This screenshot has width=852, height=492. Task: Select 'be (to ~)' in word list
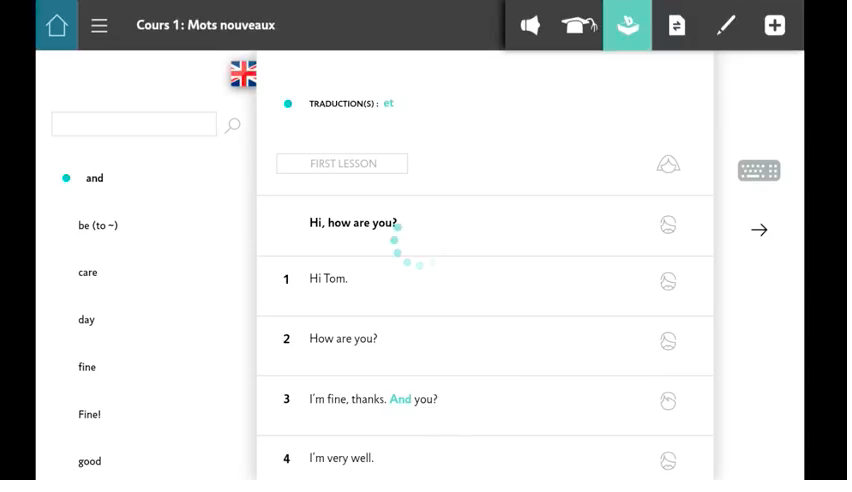[x=98, y=226]
